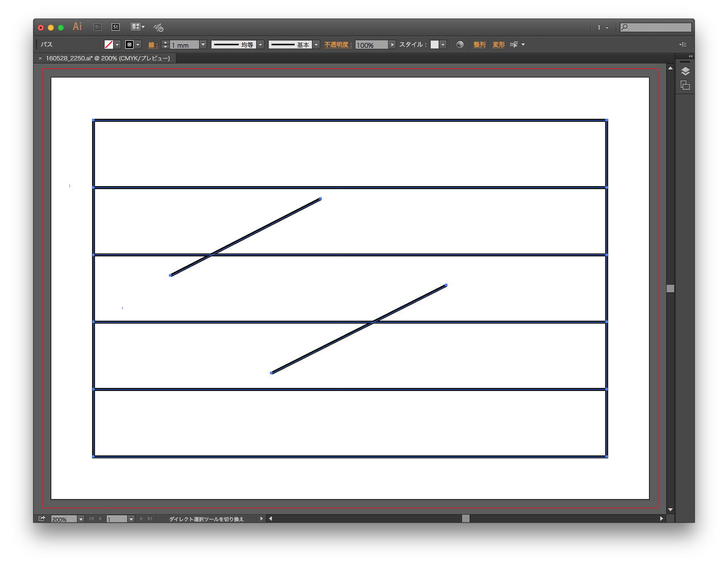Viewport: 728px width, 568px height.
Task: Click the export/share icon in status bar
Action: [41, 518]
